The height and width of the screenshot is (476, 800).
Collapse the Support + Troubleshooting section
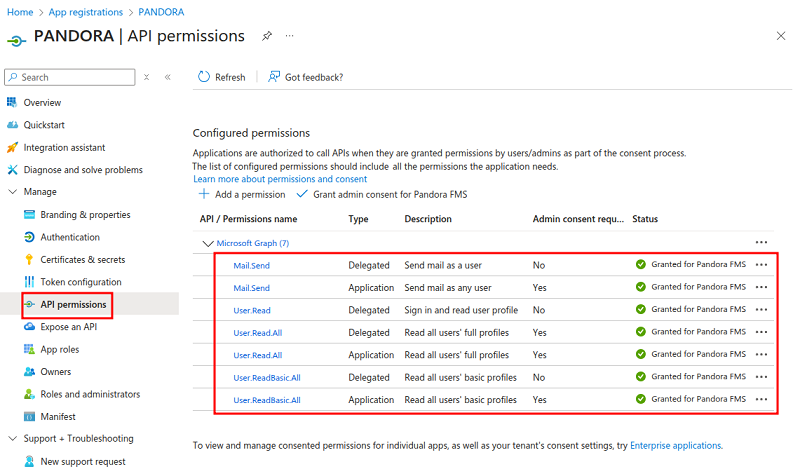(x=13, y=438)
